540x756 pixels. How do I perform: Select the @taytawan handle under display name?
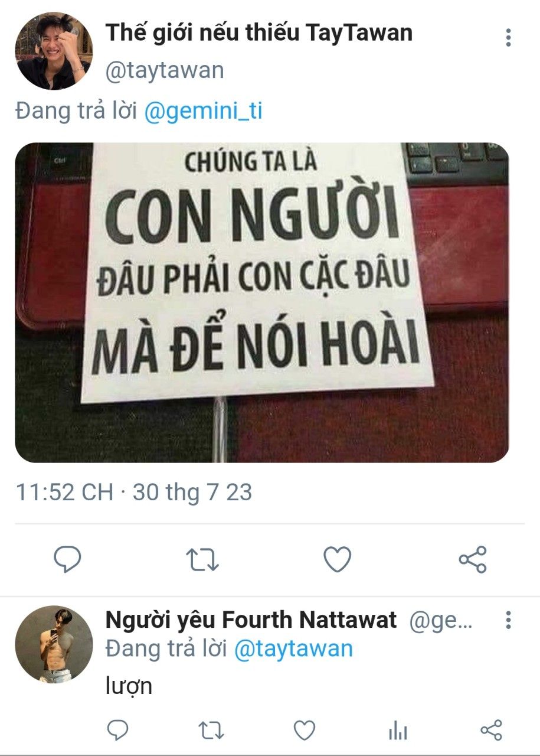tap(165, 71)
